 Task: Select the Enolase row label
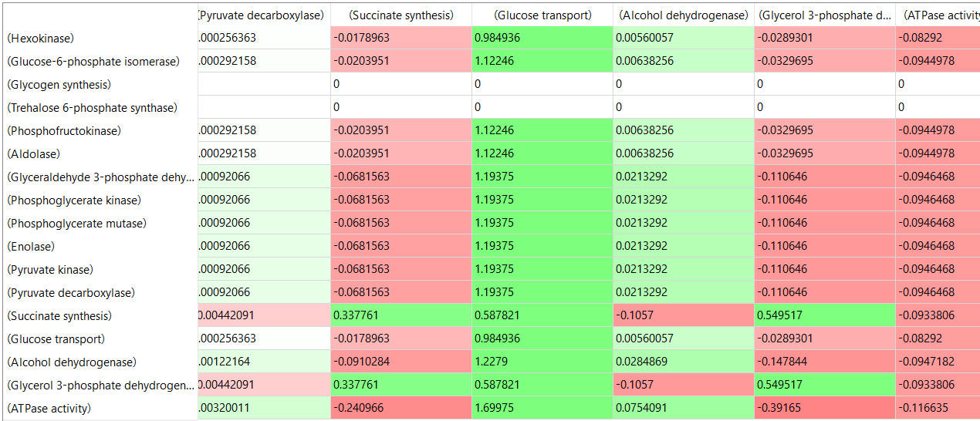(x=31, y=247)
